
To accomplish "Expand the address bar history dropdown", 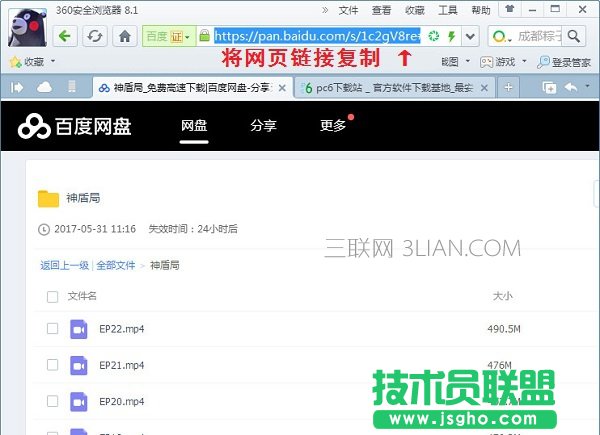I will coord(470,36).
